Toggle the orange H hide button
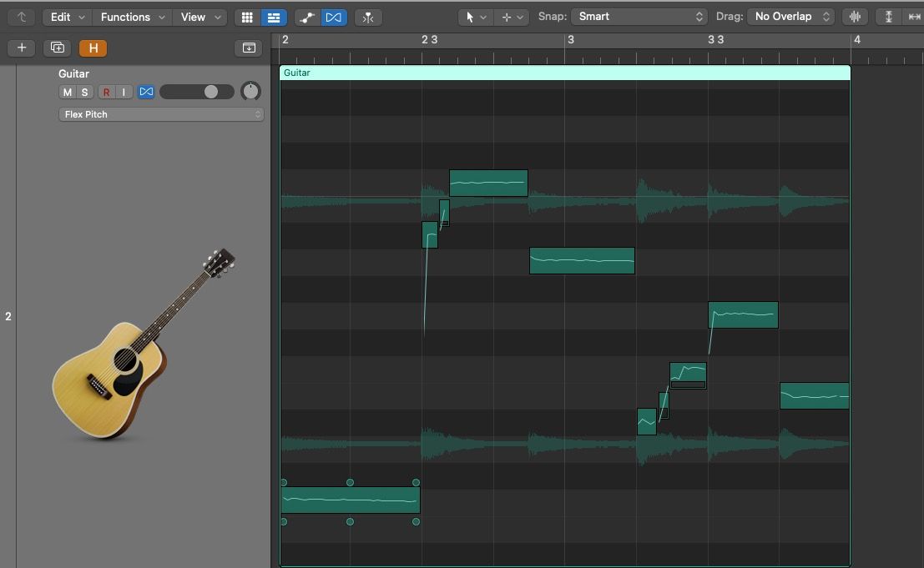Image resolution: width=924 pixels, height=568 pixels. click(93, 48)
